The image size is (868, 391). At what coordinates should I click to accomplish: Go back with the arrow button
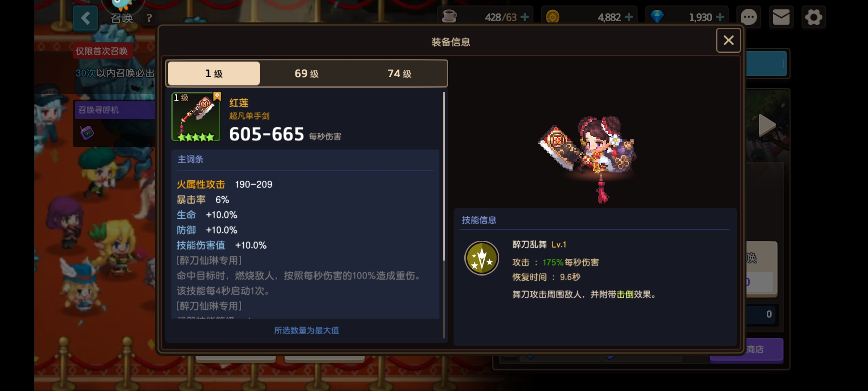[x=85, y=18]
